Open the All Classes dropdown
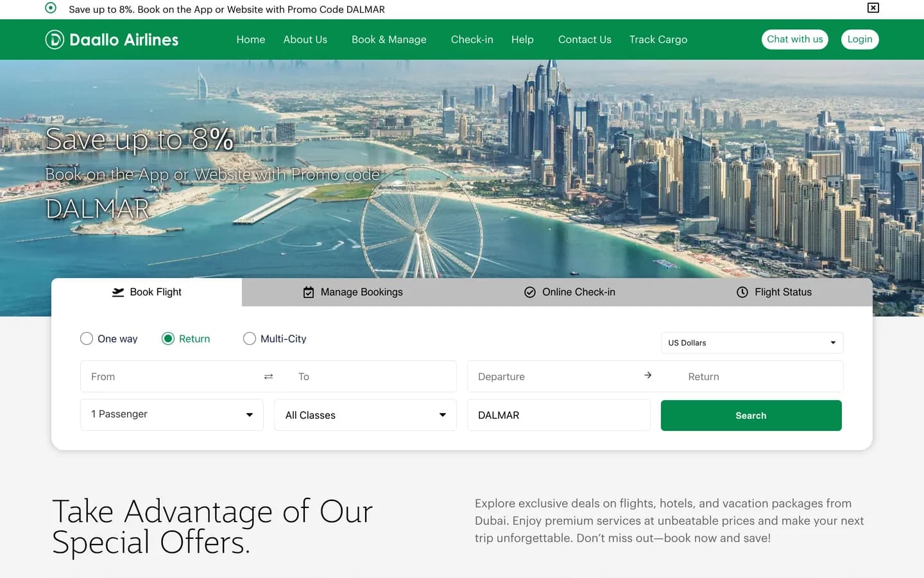The height and width of the screenshot is (578, 924). click(x=366, y=415)
